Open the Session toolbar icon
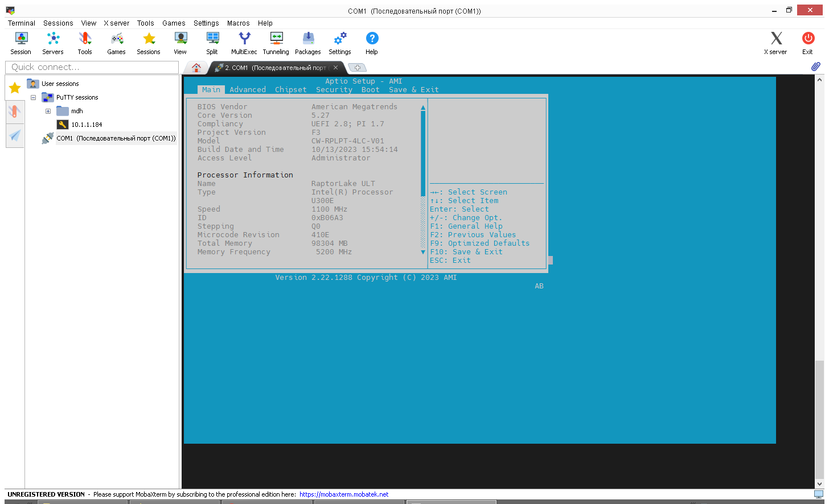829x504 pixels. coord(21,43)
